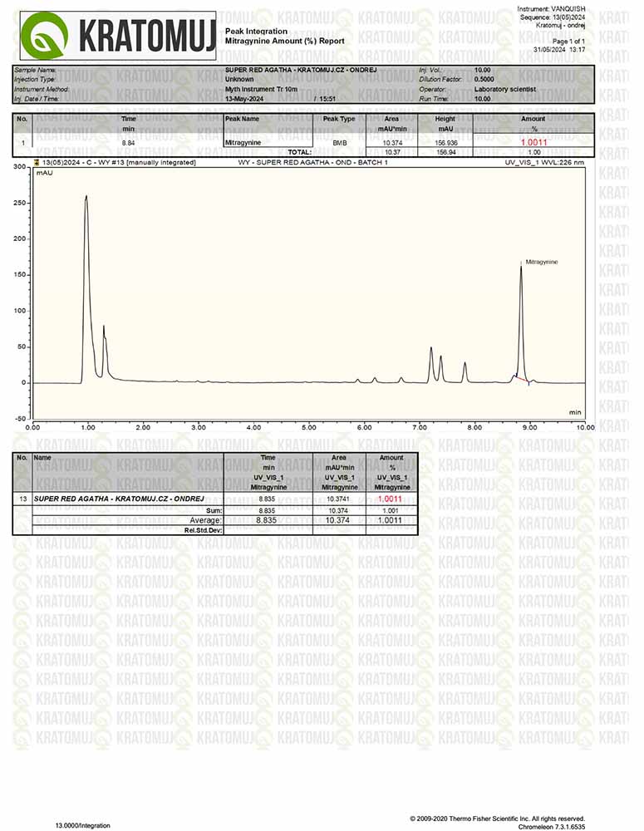This screenshot has width=644, height=831.
Task: Click the Sum amount value '1.001'
Action: click(x=390, y=510)
